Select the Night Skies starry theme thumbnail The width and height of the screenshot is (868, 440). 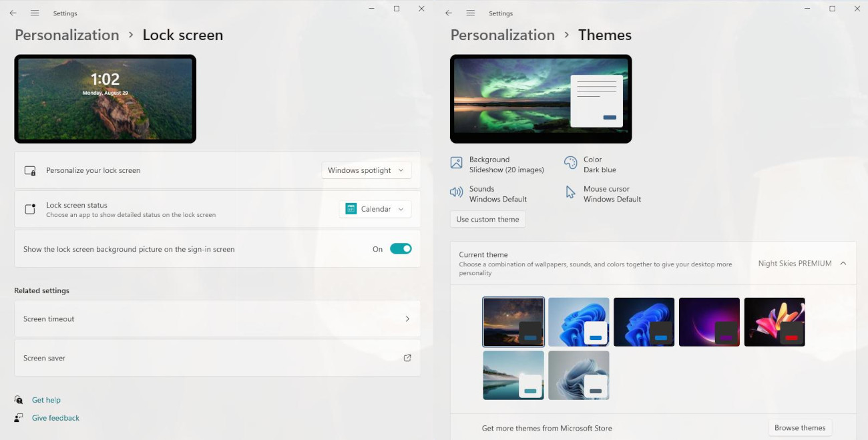[513, 322]
